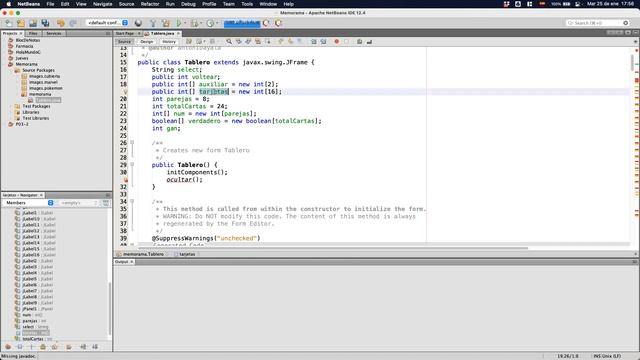Switch to the Files tab
The width and height of the screenshot is (640, 360).
click(33, 33)
